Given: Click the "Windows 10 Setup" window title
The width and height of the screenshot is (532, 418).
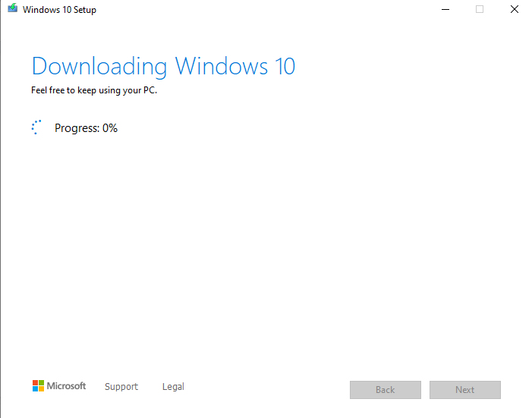Looking at the screenshot, I should click(x=59, y=10).
